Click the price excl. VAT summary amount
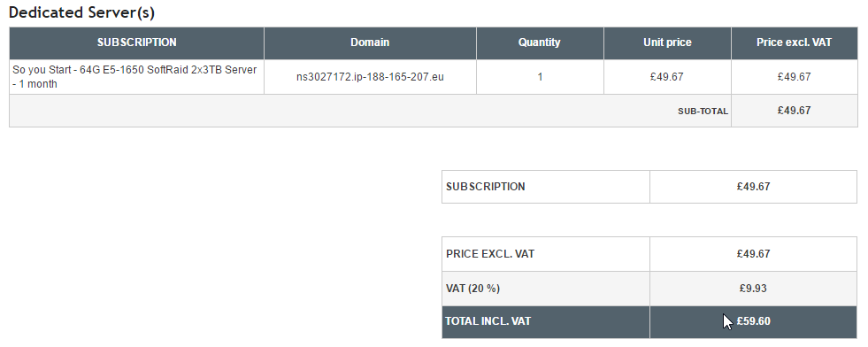The width and height of the screenshot is (868, 347). pyautogui.click(x=753, y=254)
